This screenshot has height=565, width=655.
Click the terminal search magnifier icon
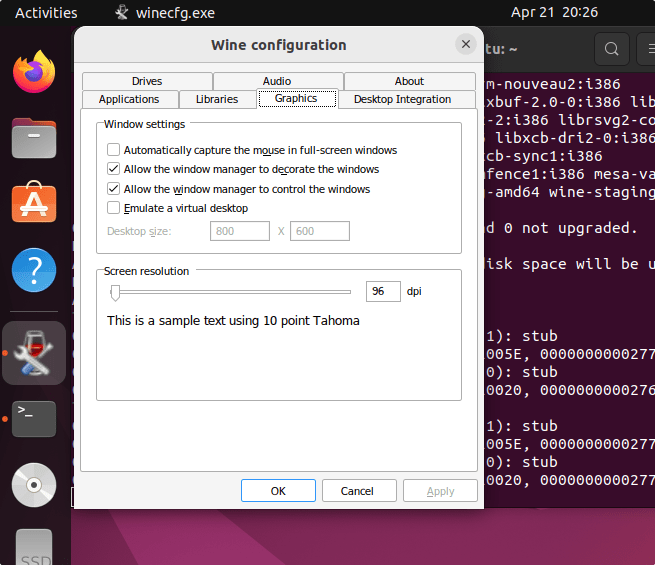pos(612,48)
